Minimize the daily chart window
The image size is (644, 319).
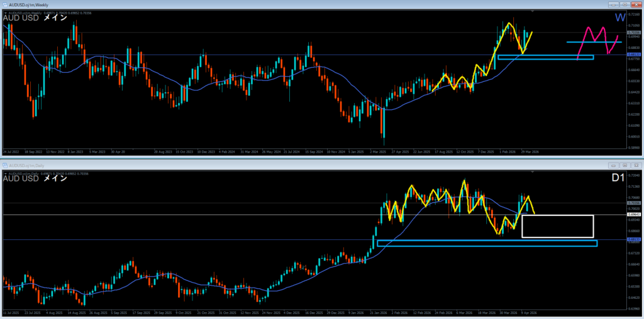614,165
